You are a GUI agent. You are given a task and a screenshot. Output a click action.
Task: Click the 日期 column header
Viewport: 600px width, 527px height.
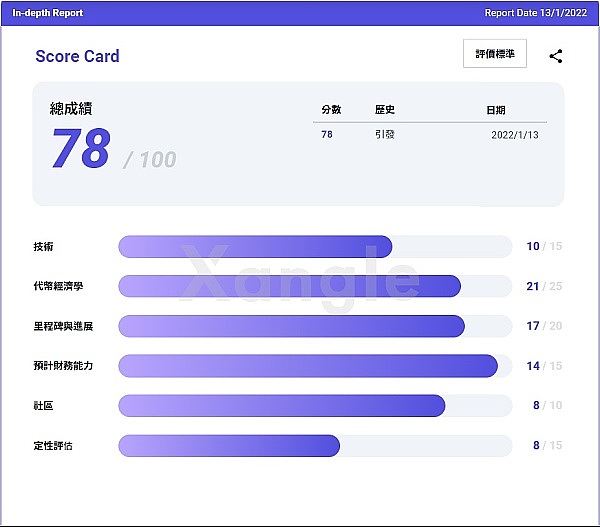[496, 110]
